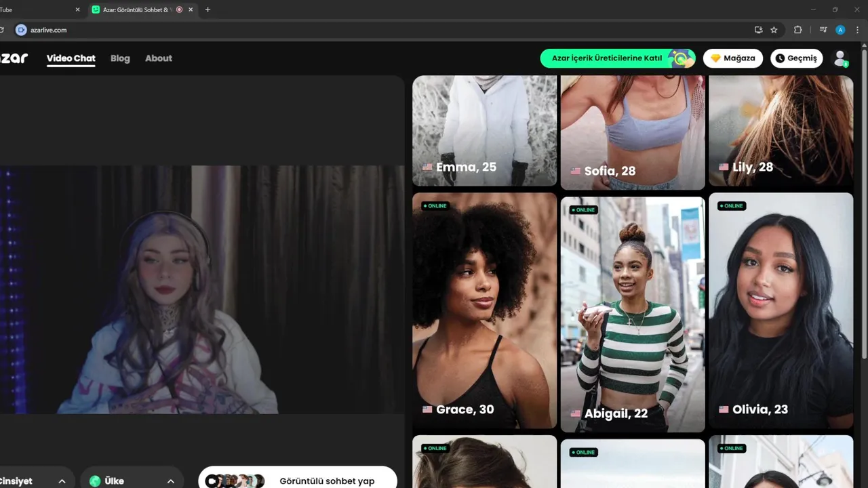Open the Chrome profile avatar A
Viewport: 868px width, 488px height.
coord(840,30)
